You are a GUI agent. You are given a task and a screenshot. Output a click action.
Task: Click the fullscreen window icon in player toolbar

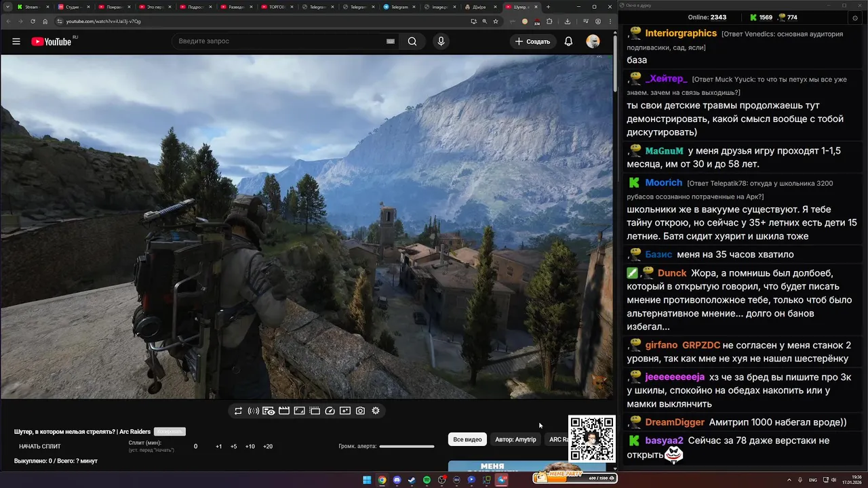click(x=299, y=411)
